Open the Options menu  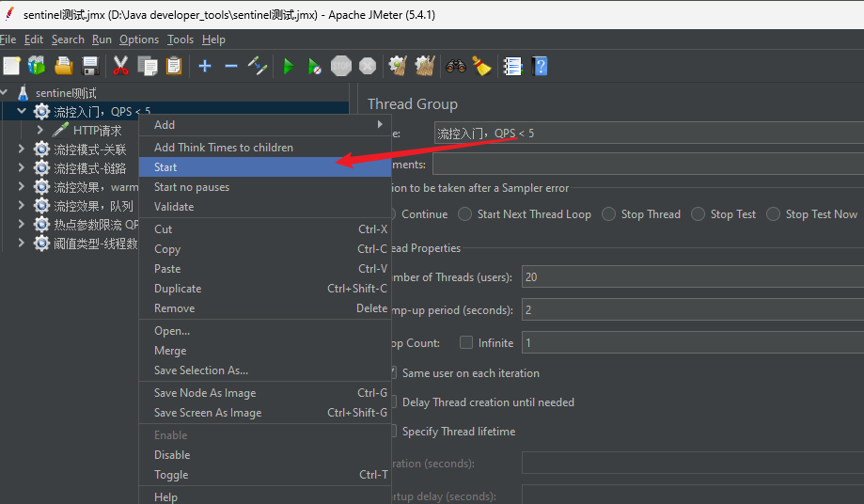139,39
